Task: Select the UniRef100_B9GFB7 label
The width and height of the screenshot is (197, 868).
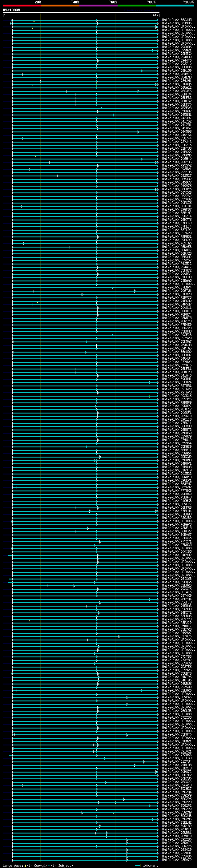Action: coord(177,209)
